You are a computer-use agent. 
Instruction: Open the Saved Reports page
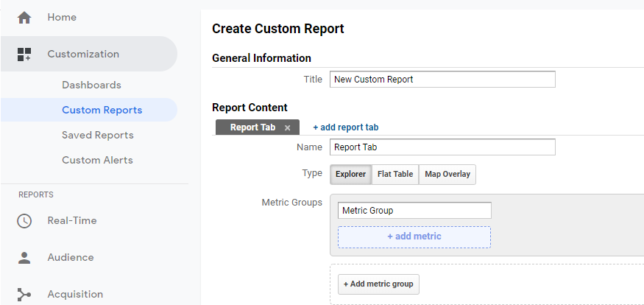point(98,135)
